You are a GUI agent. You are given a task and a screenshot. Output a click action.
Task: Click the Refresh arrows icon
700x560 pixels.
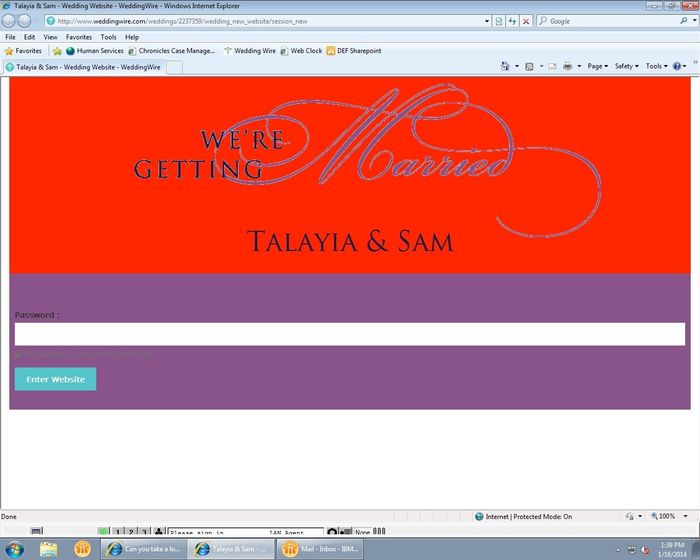coord(512,21)
